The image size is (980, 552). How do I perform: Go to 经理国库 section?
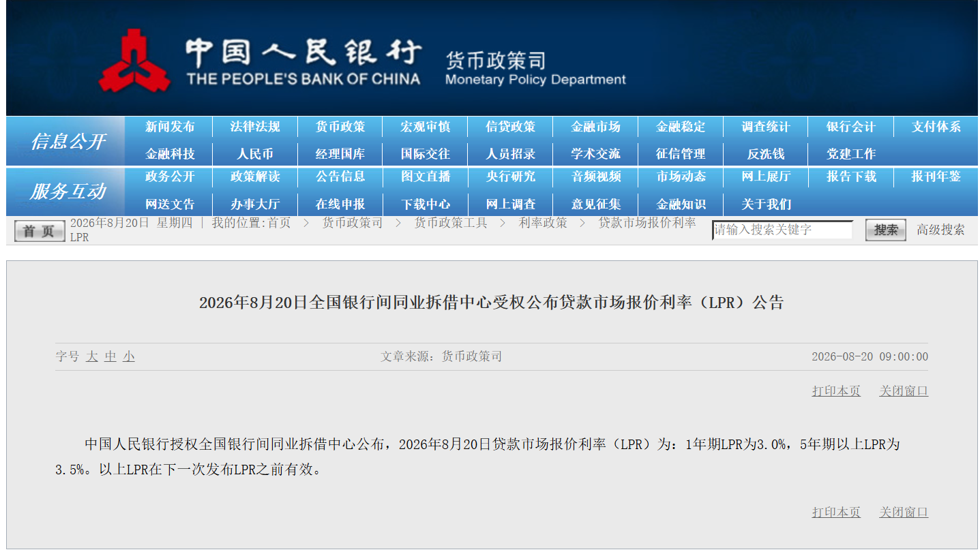click(x=340, y=154)
